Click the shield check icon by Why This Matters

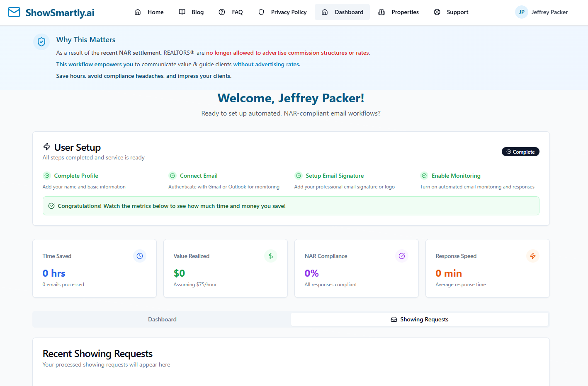point(41,42)
